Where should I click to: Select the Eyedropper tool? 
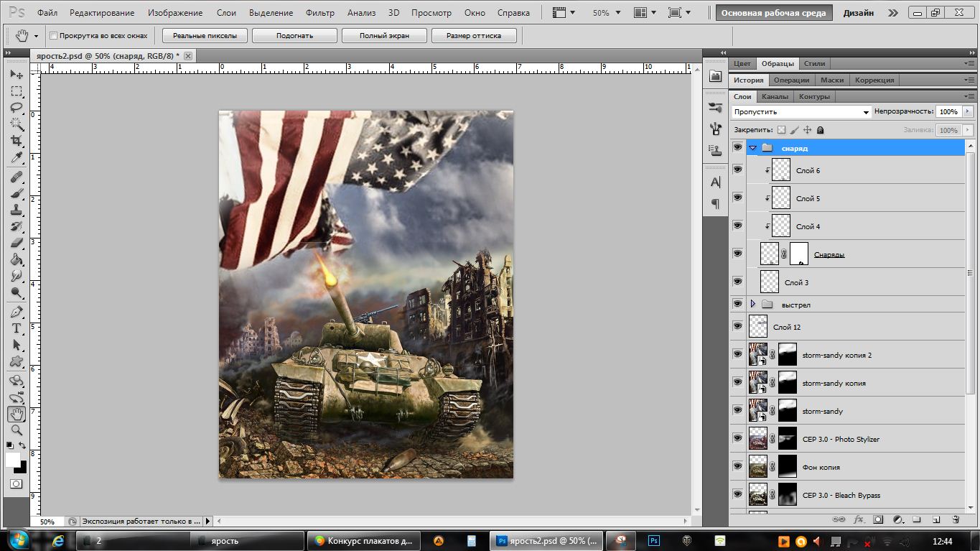point(17,158)
